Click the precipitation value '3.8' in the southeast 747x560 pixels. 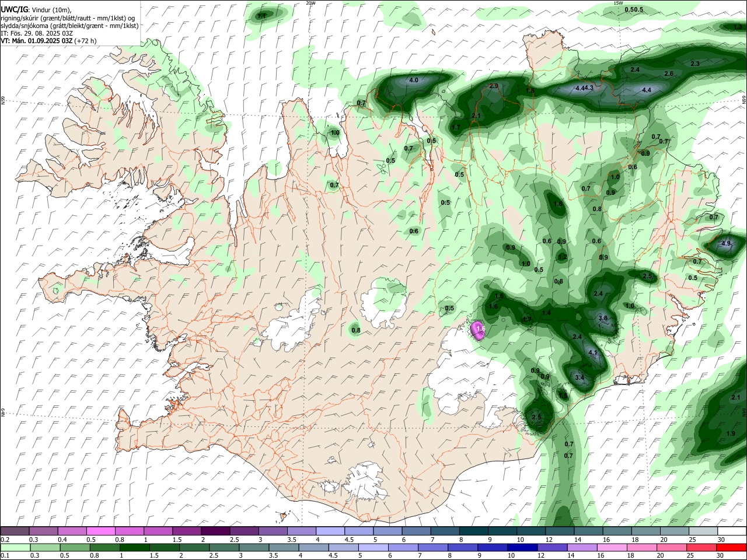click(603, 318)
